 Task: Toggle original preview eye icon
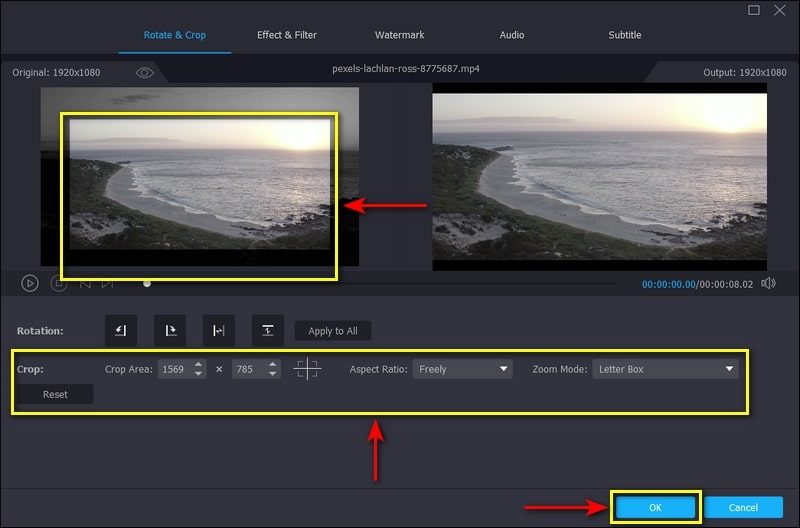pos(144,73)
